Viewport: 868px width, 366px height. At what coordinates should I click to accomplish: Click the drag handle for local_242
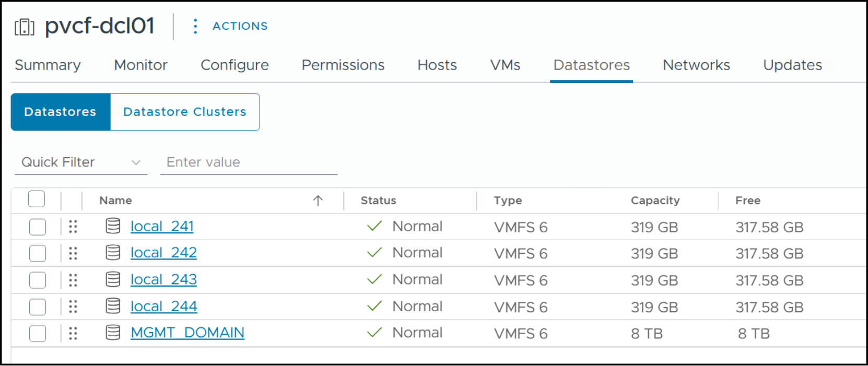(x=73, y=253)
